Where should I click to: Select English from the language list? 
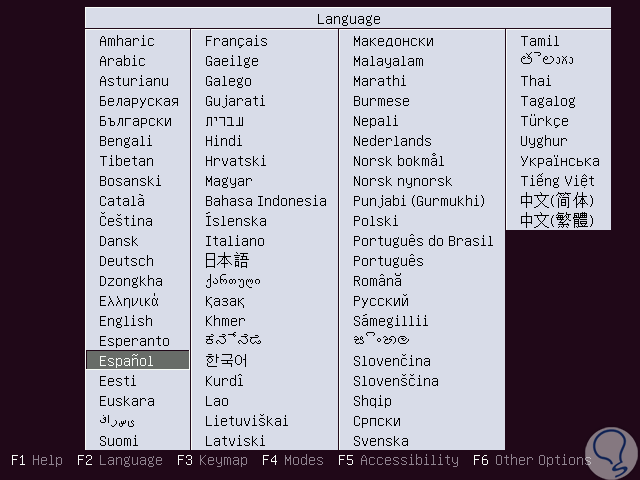click(x=126, y=321)
